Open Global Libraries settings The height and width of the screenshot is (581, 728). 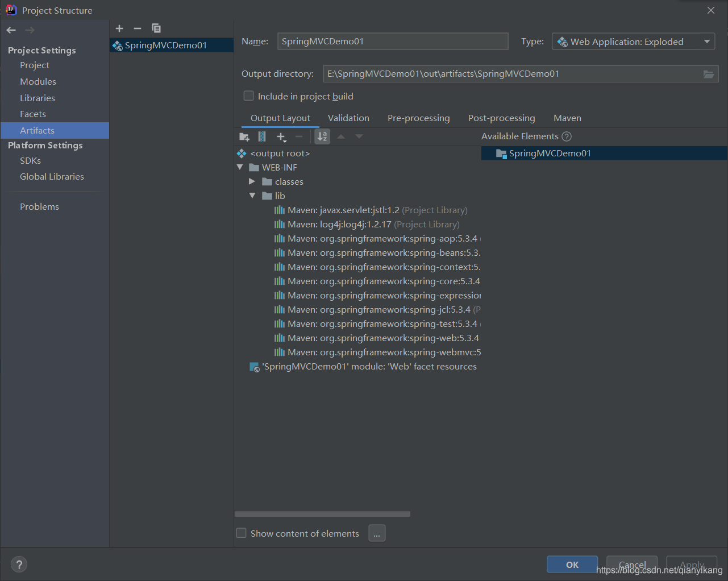[x=52, y=177]
